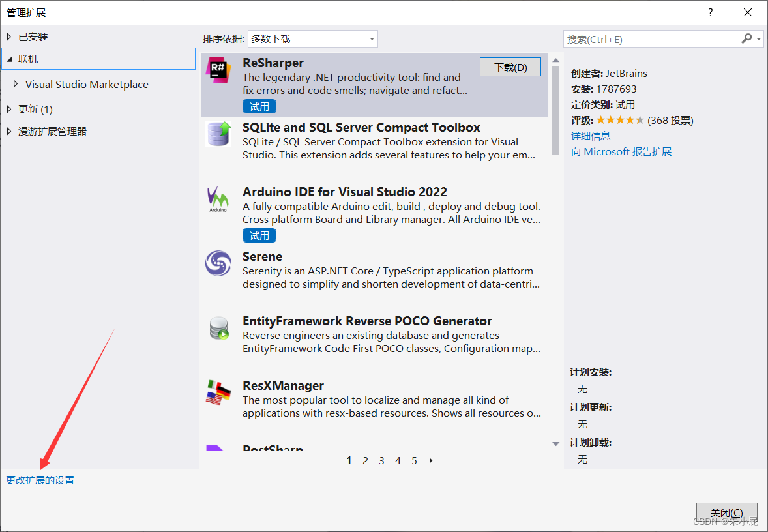Select SQLite and SQL Server Compact Toolbox title
The width and height of the screenshot is (768, 532).
361,127
